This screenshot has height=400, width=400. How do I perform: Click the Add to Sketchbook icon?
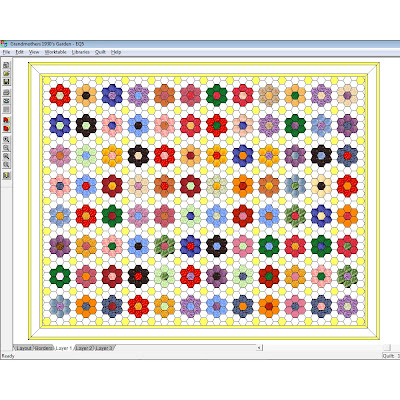6,120
